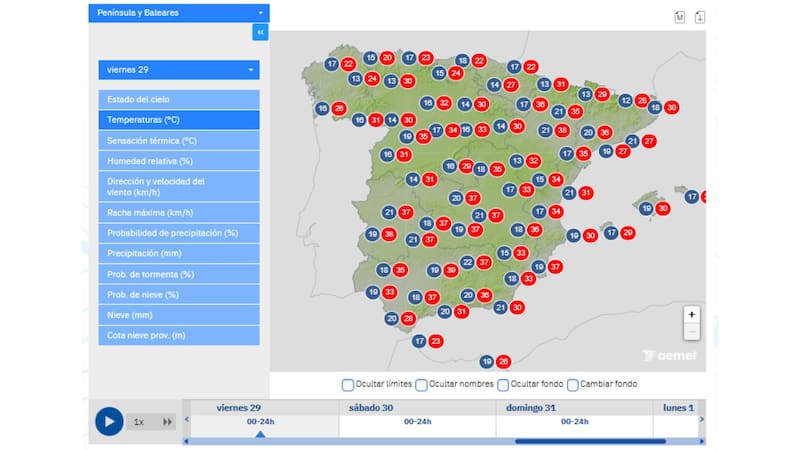Screen dimensions: 800x450
Task: Tick the Ocultar nombres checkbox
Action: [421, 385]
